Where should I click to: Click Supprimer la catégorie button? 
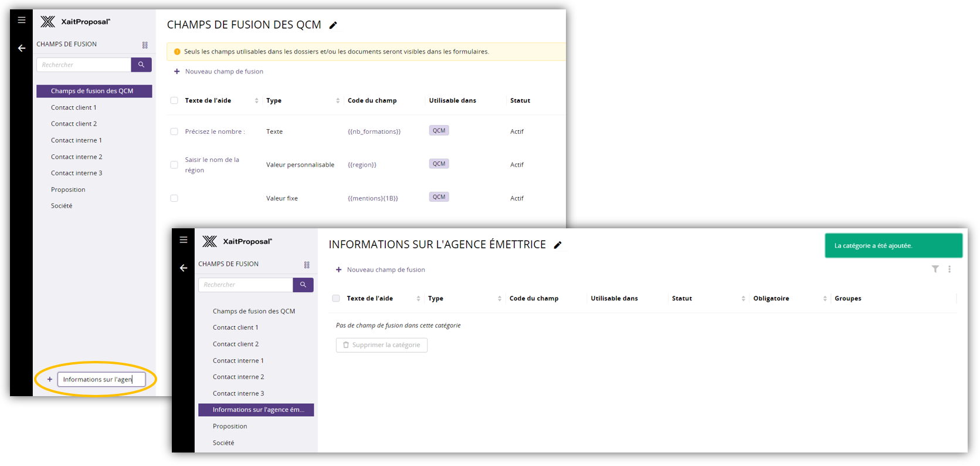[381, 345]
